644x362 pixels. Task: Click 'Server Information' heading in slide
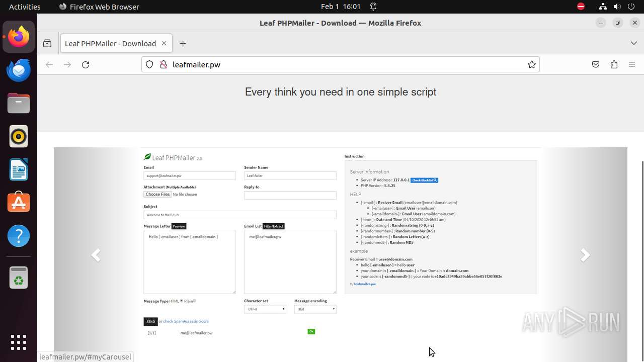tap(369, 172)
